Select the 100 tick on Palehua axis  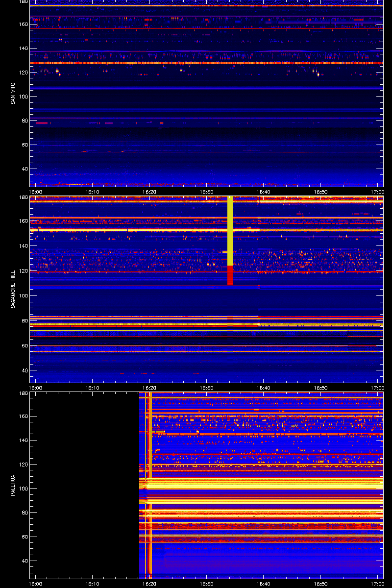(23, 489)
